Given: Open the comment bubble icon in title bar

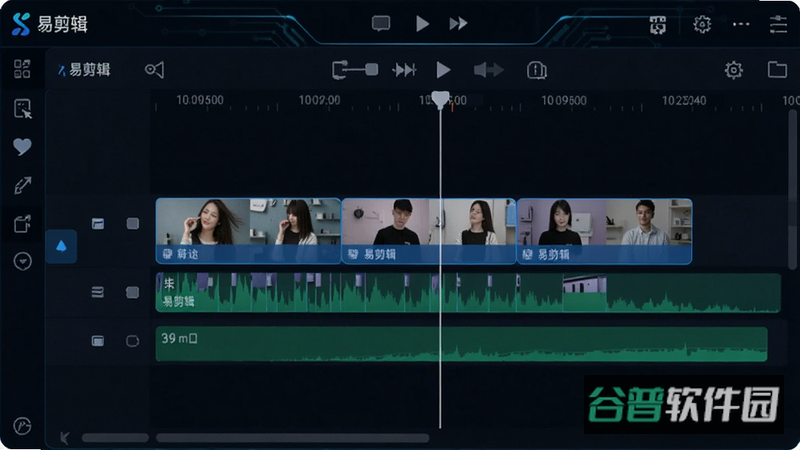Looking at the screenshot, I should tap(381, 23).
